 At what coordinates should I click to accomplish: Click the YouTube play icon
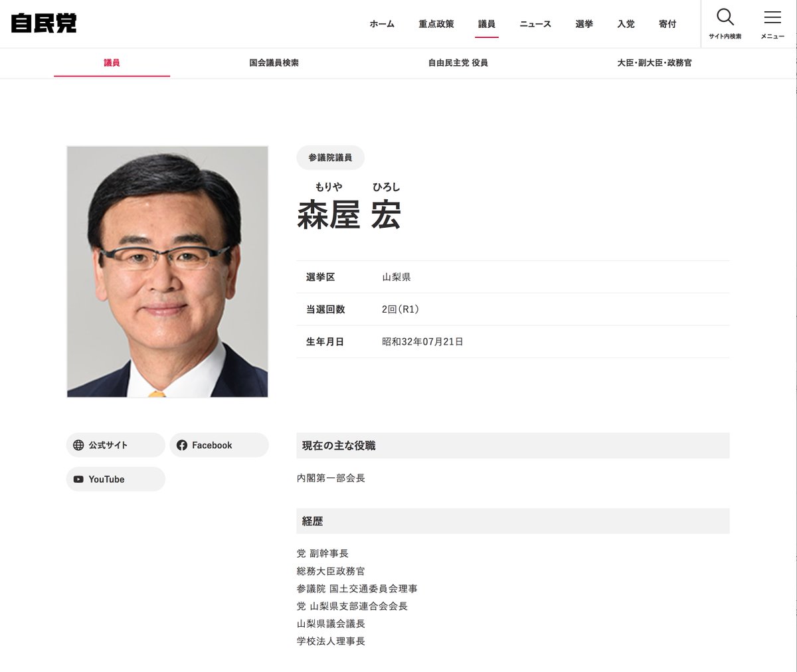[x=78, y=479]
